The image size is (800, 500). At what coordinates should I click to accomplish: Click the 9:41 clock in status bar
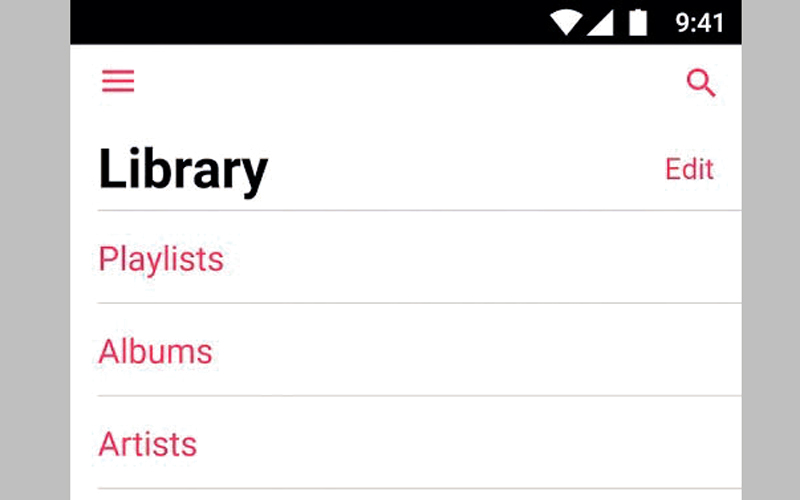pos(699,23)
